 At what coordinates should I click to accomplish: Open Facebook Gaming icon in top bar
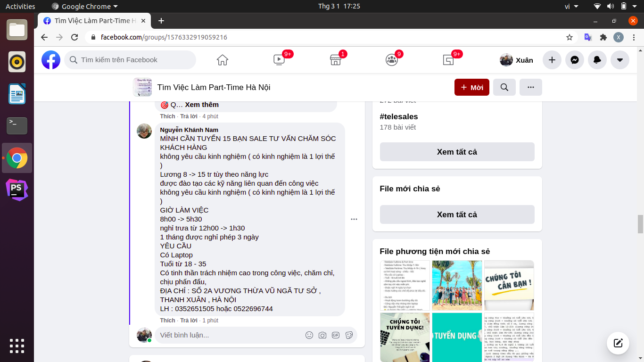point(448,60)
